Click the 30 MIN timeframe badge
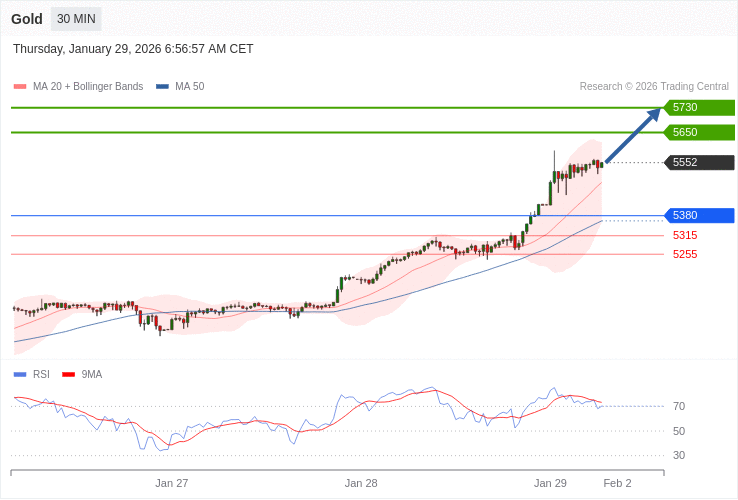The width and height of the screenshot is (738, 500). [76, 19]
